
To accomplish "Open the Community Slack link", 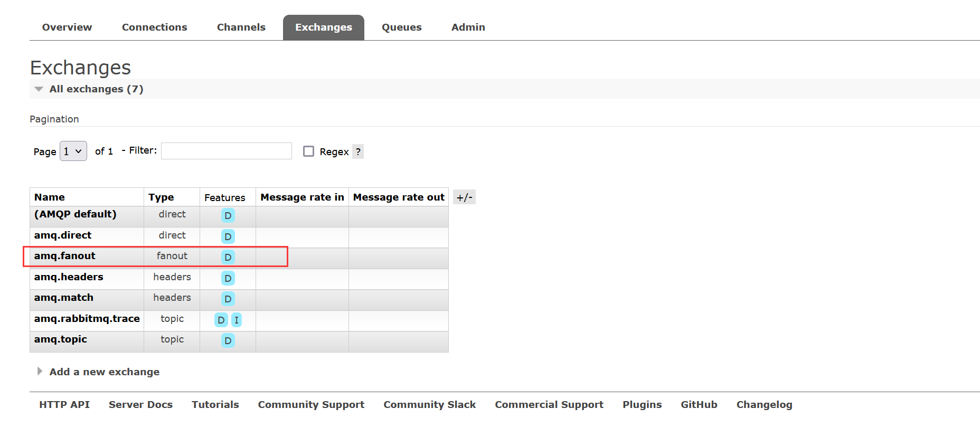I will point(430,405).
